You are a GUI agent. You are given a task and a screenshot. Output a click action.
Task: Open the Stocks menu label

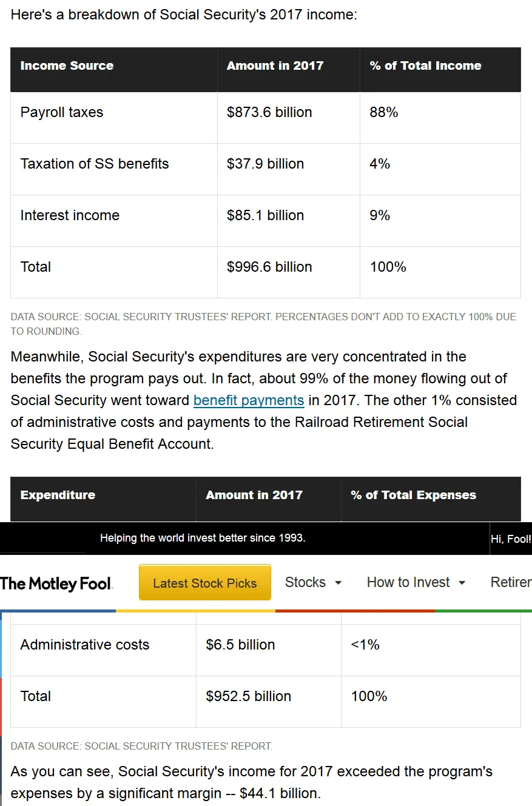pyautogui.click(x=305, y=582)
